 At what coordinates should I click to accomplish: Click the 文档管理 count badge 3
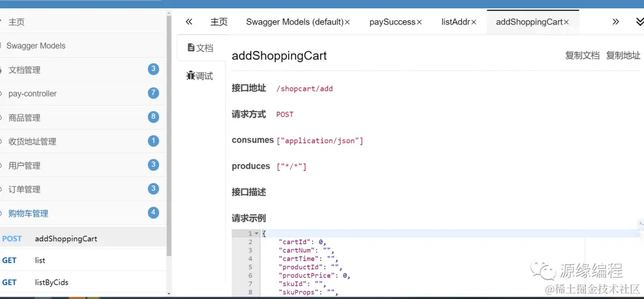coord(153,69)
